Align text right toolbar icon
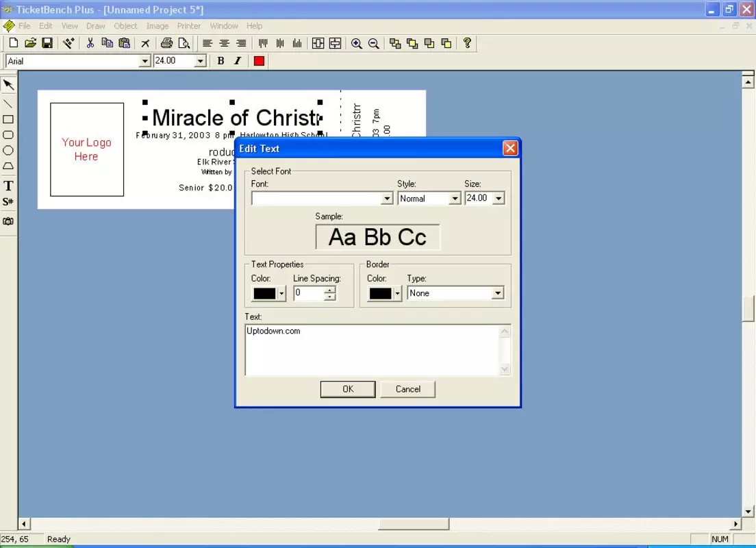756x548 pixels. point(241,43)
